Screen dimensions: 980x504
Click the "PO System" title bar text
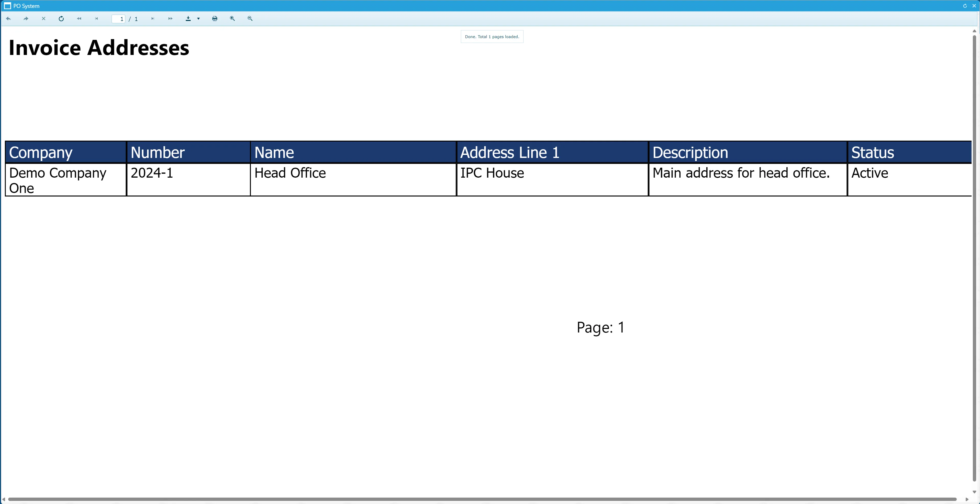(26, 6)
